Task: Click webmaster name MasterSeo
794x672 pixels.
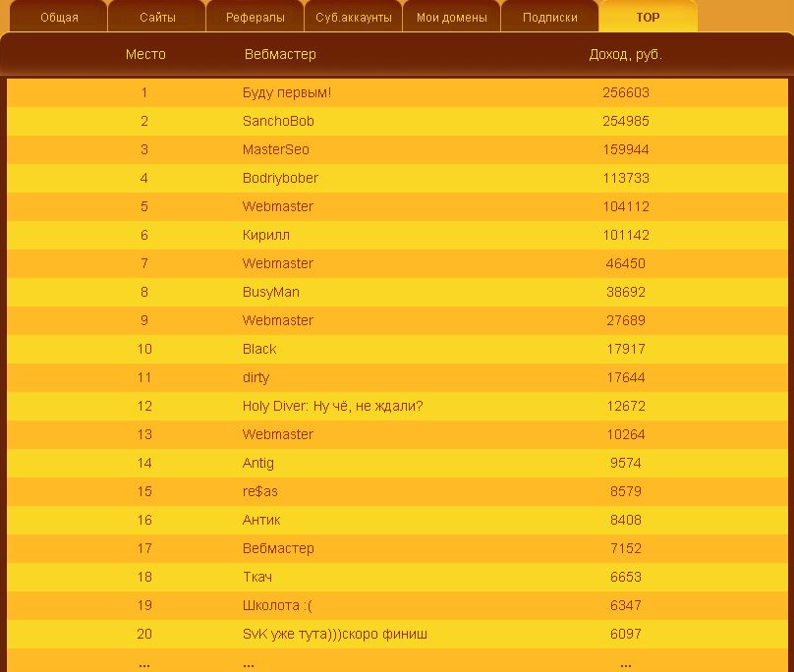Action: point(275,149)
